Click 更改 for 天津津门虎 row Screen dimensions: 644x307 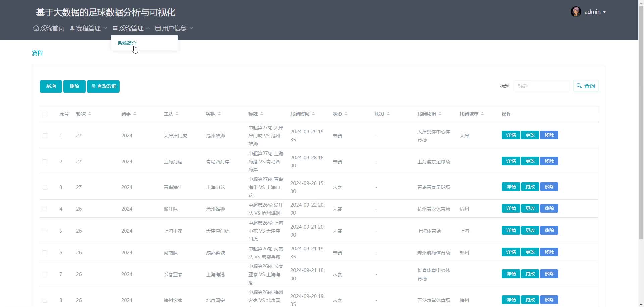pyautogui.click(x=530, y=135)
